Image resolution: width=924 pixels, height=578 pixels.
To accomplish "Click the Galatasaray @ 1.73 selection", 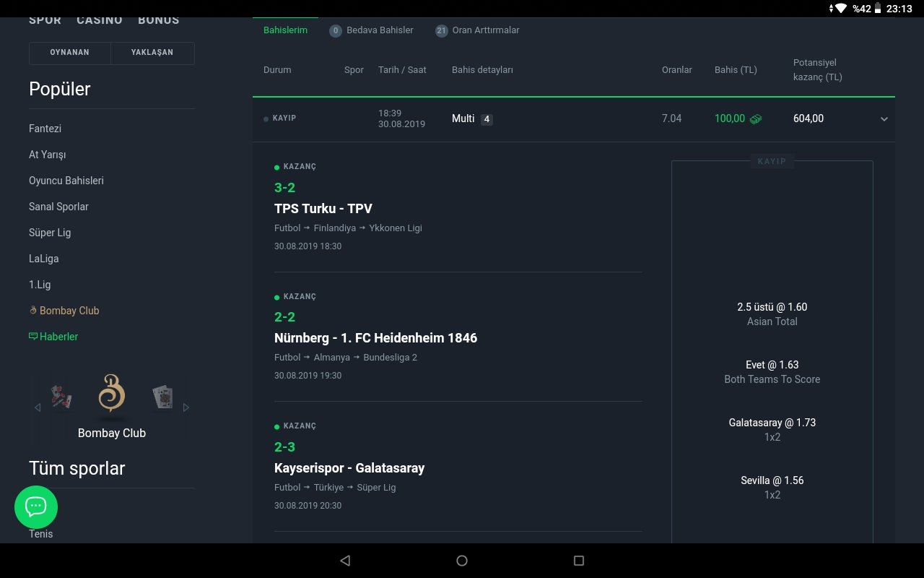I will 772,423.
